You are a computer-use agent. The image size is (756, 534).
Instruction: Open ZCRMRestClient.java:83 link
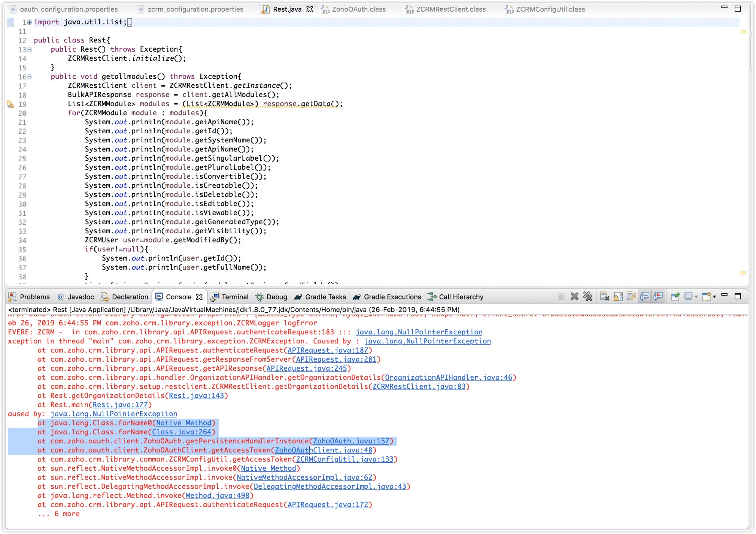click(x=419, y=386)
